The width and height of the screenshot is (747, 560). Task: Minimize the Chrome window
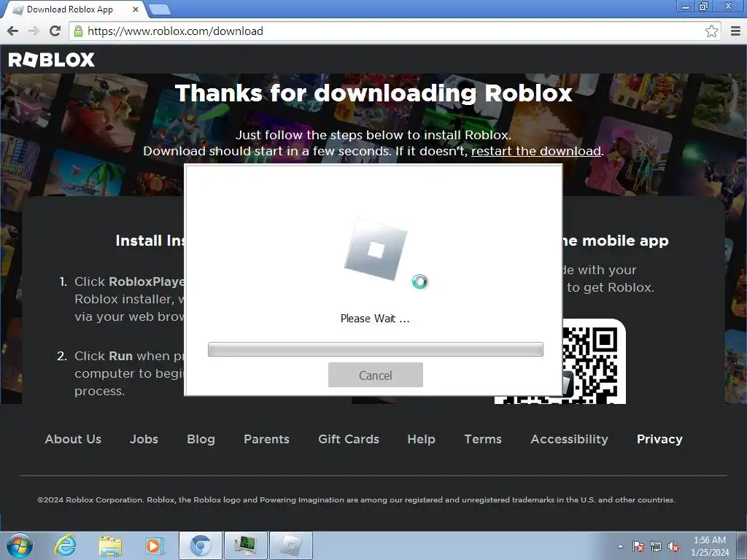click(686, 7)
